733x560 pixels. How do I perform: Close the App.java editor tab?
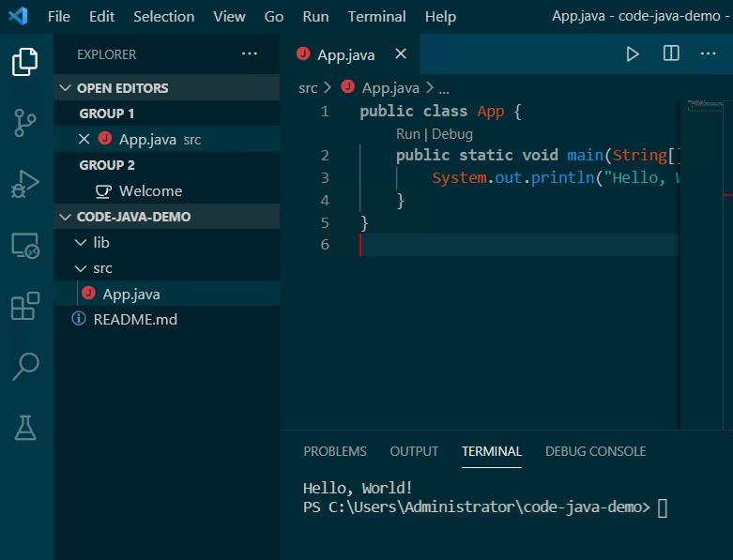[401, 54]
